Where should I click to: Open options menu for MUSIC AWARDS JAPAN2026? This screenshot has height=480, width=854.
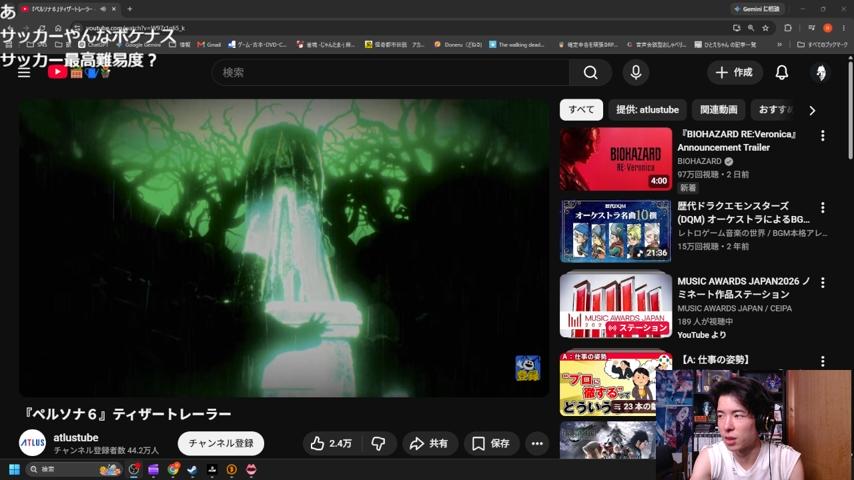(822, 283)
